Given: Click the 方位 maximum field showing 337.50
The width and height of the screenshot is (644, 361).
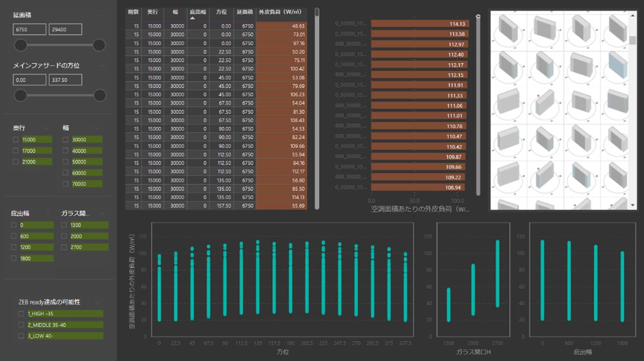Looking at the screenshot, I should tap(65, 80).
